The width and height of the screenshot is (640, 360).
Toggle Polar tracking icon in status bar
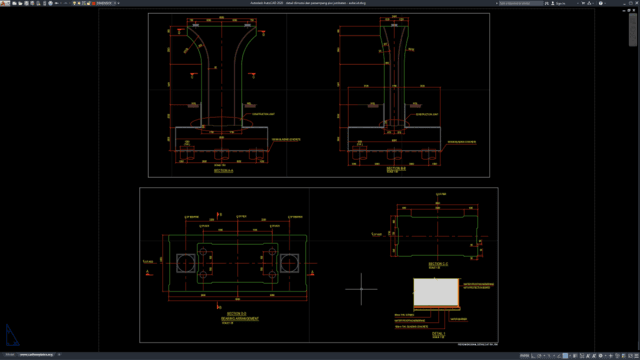click(x=539, y=356)
